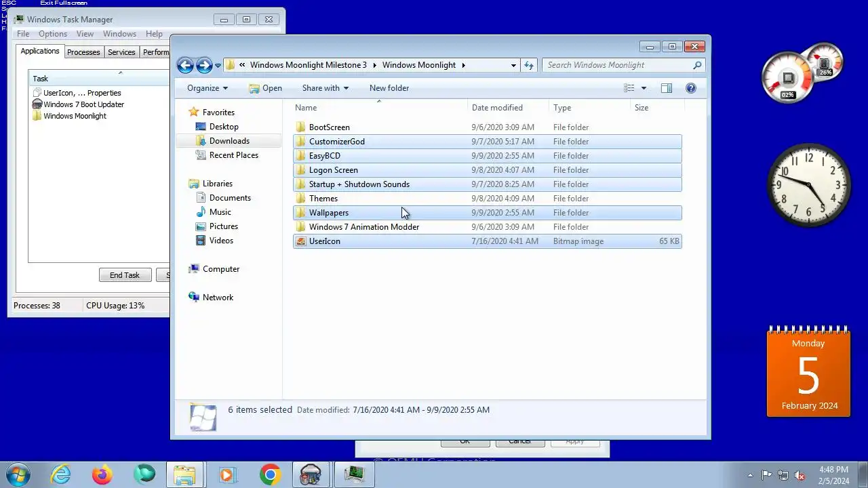Click the Forward navigation arrow in Explorer
Screen dimensions: 868x488
(204, 65)
